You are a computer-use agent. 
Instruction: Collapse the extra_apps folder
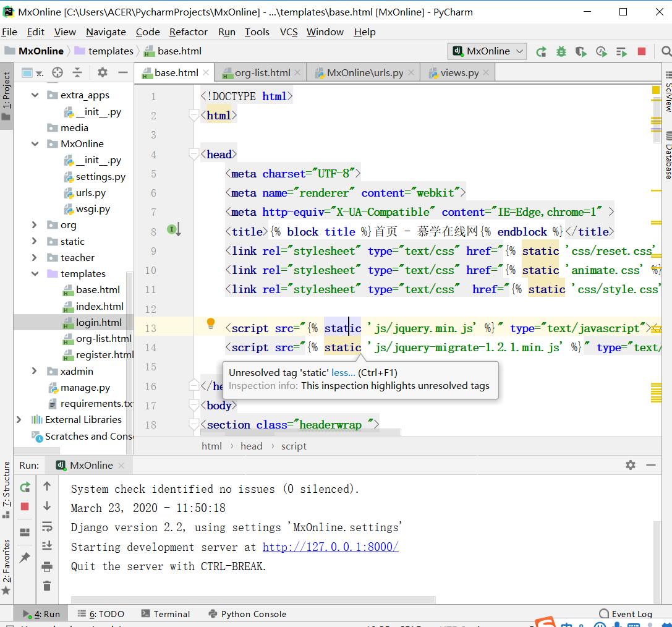tap(35, 95)
